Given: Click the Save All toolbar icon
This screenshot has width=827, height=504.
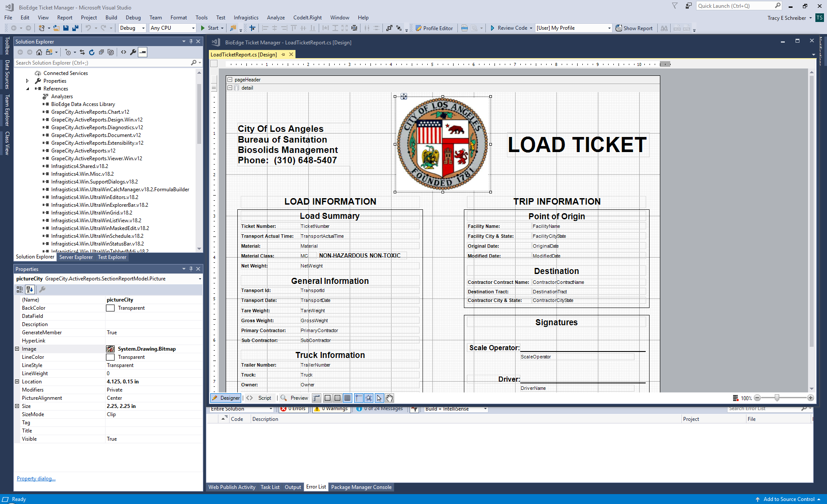Looking at the screenshot, I should (75, 28).
